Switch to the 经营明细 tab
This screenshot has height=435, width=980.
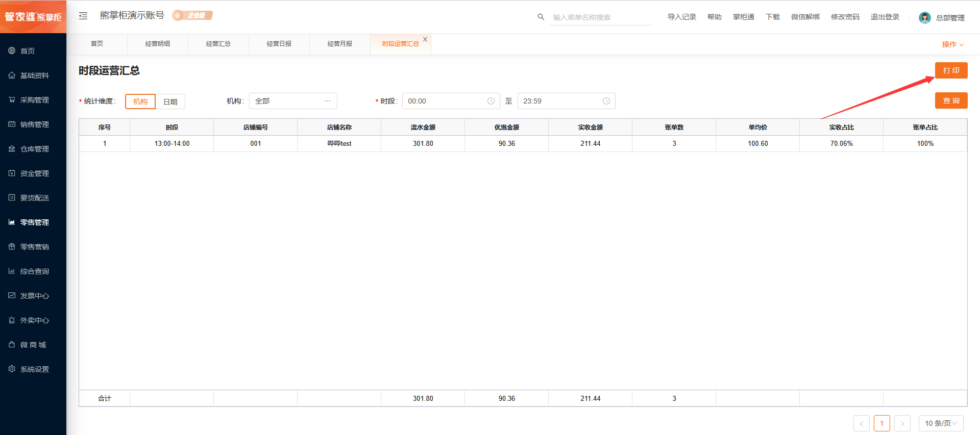coord(158,44)
